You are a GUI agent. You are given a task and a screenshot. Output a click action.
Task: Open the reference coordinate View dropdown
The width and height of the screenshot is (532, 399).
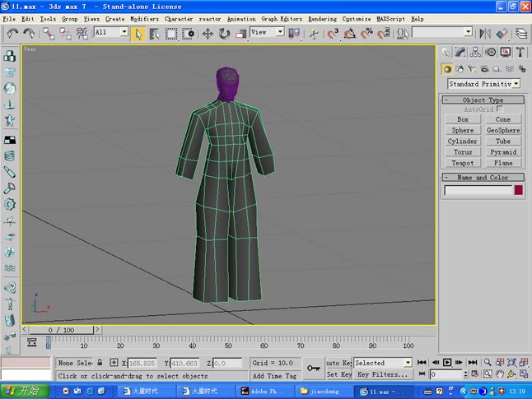click(x=267, y=32)
